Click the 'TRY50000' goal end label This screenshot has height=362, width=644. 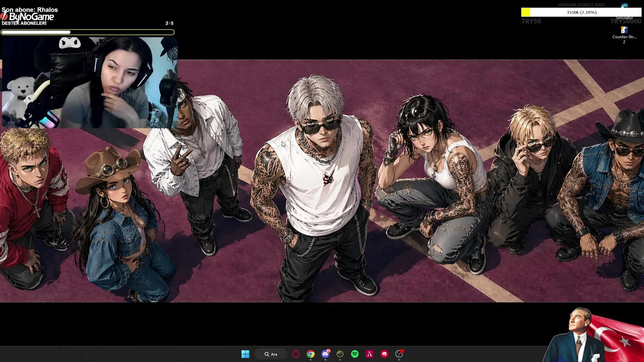(625, 21)
